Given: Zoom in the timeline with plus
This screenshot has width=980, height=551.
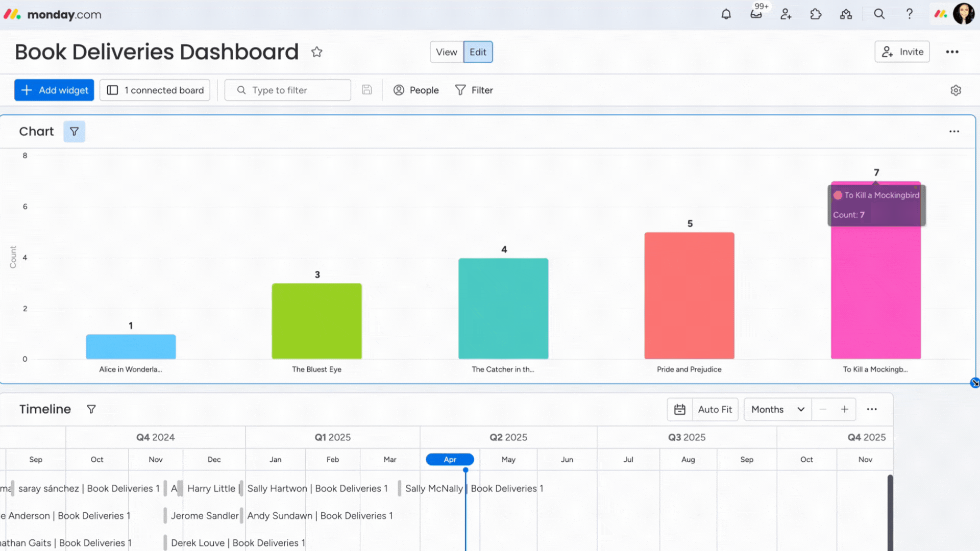Looking at the screenshot, I should point(845,409).
